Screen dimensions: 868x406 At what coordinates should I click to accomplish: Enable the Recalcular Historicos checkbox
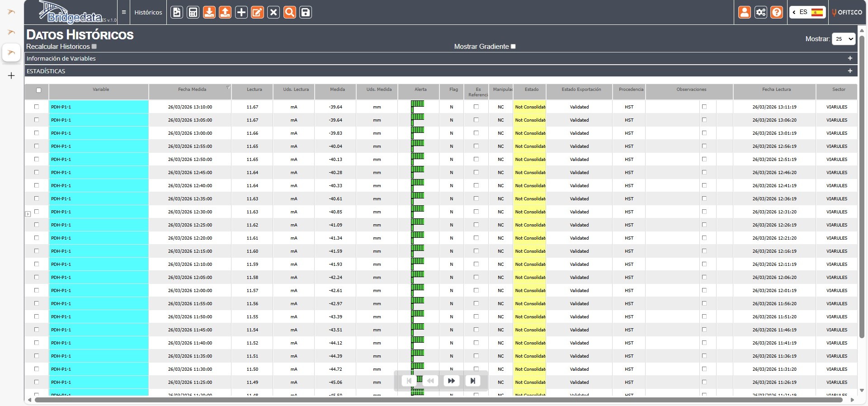click(94, 46)
